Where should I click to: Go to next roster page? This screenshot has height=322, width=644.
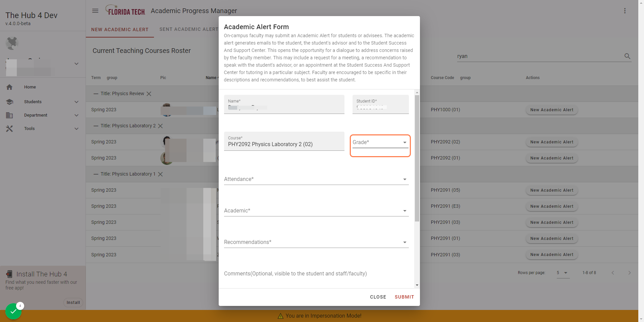629,273
